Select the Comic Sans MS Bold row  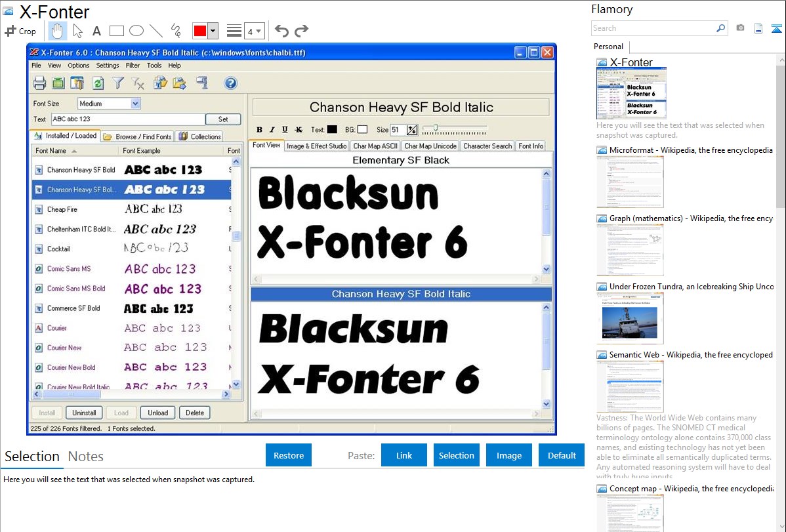131,289
